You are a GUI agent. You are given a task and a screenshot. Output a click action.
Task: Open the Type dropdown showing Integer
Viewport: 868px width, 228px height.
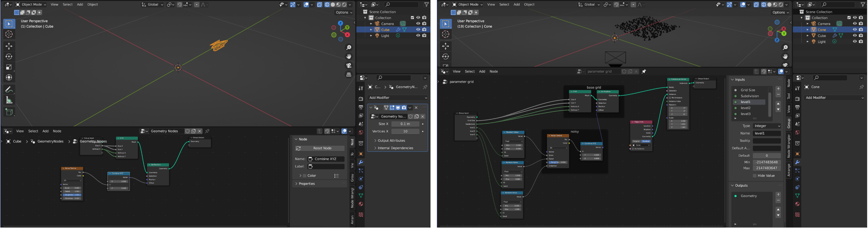pos(767,126)
